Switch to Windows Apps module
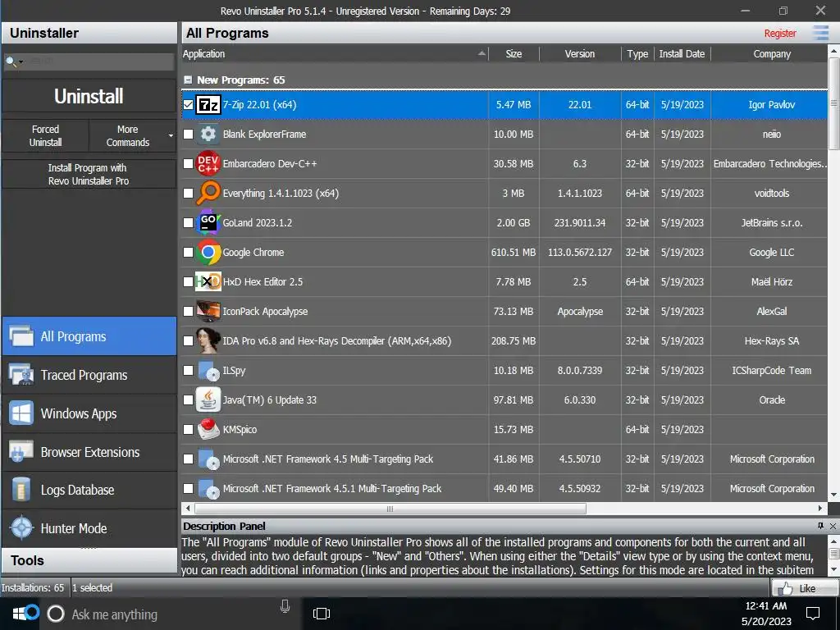 coord(89,413)
